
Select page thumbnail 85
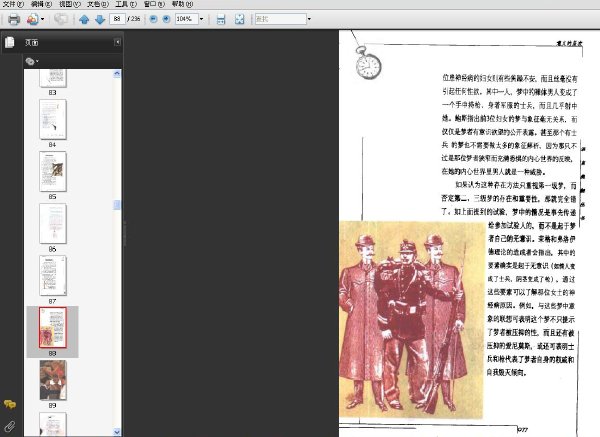tap(53, 171)
